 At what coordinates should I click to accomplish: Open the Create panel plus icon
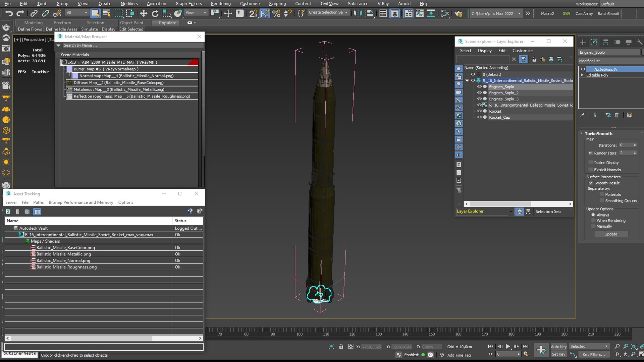pyautogui.click(x=583, y=42)
